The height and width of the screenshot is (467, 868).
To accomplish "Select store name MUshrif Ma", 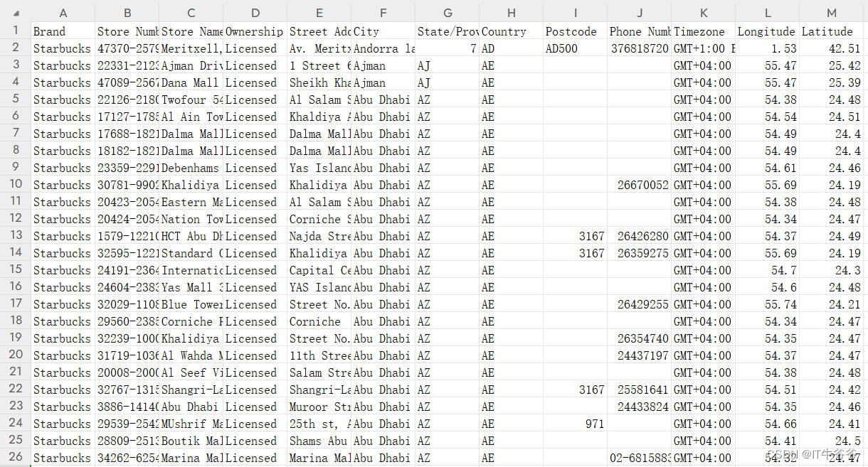I will coord(191,424).
